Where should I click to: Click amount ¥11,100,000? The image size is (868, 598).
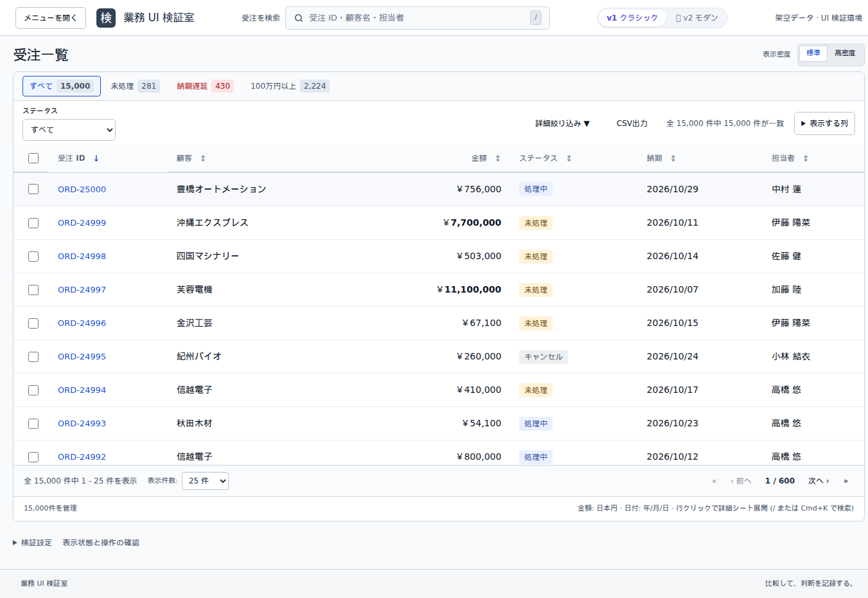tap(469, 289)
